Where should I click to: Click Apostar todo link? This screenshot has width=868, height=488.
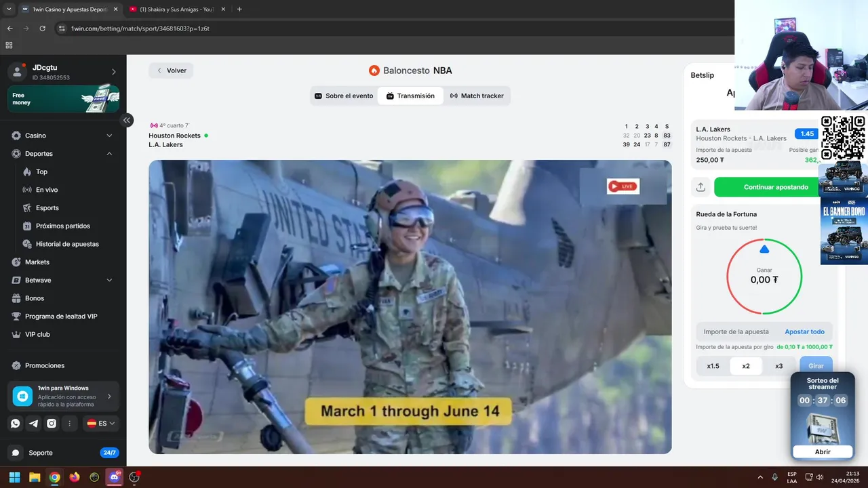[x=804, y=332]
